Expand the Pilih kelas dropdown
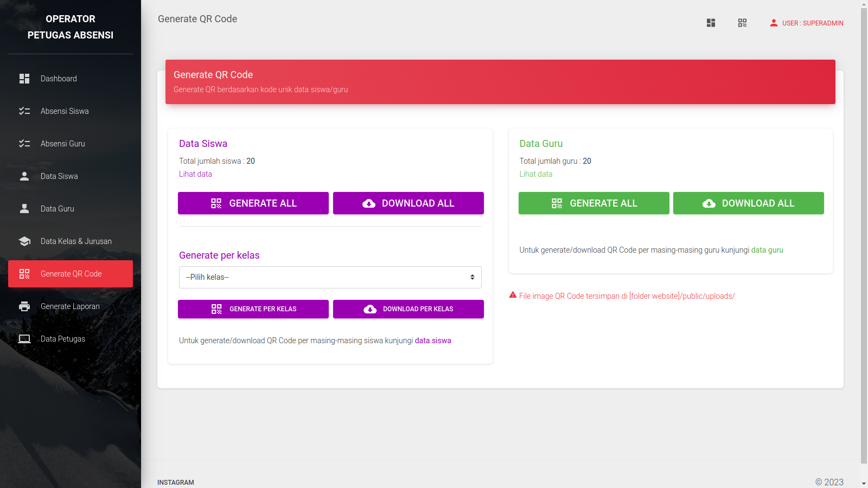868x488 pixels. click(330, 277)
